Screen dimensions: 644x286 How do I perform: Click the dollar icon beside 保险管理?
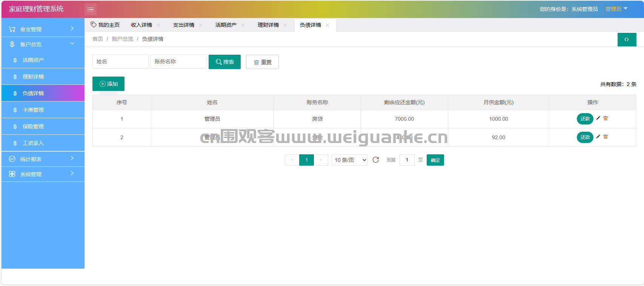[15, 126]
